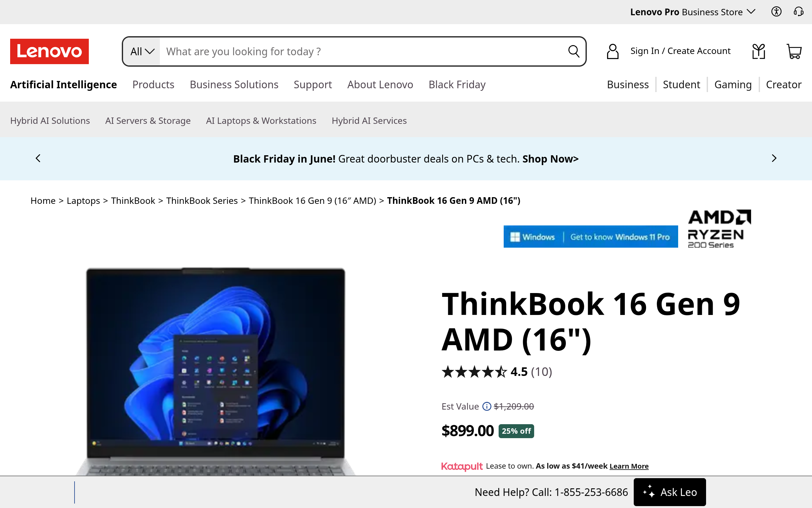Go to the Student store link
The image size is (812, 508).
(x=681, y=85)
